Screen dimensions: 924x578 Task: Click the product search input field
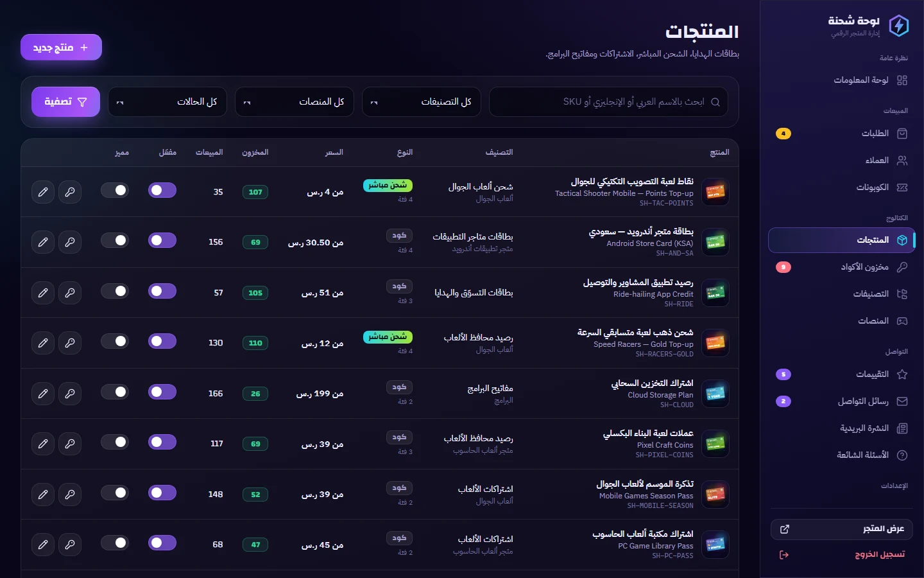pyautogui.click(x=608, y=102)
